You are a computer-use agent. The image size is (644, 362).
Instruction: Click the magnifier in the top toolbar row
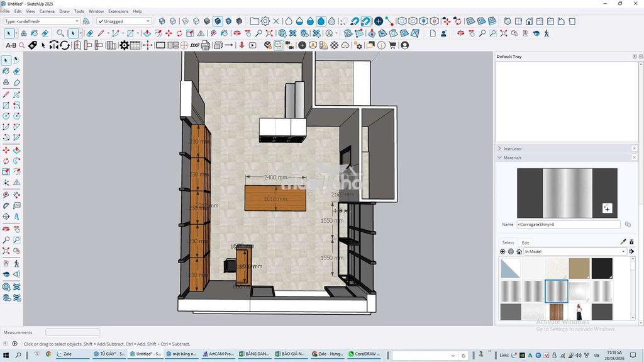(60, 33)
